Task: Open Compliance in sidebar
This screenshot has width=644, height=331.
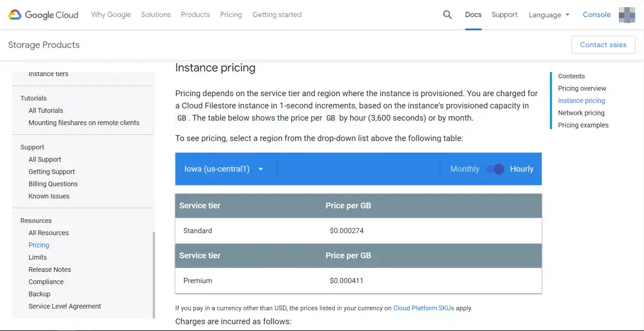Action: click(x=46, y=282)
